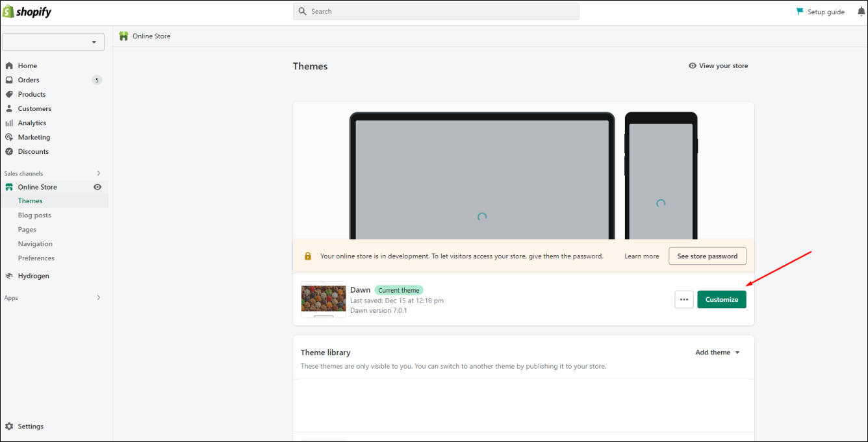Select Themes submenu item
Image resolution: width=868 pixels, height=442 pixels.
[x=31, y=201]
